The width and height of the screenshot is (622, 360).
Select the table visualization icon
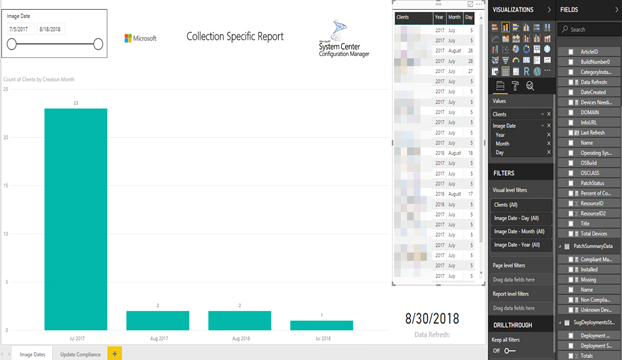coord(505,71)
